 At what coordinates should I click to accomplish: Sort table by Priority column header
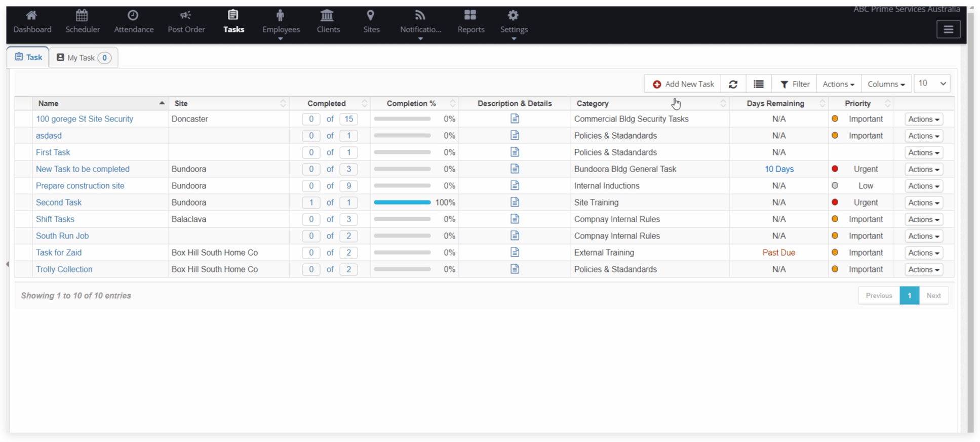point(861,103)
